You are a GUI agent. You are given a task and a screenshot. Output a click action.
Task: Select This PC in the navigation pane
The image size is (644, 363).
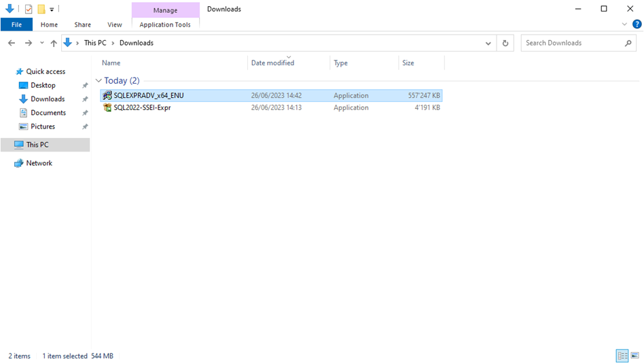[x=46, y=145]
